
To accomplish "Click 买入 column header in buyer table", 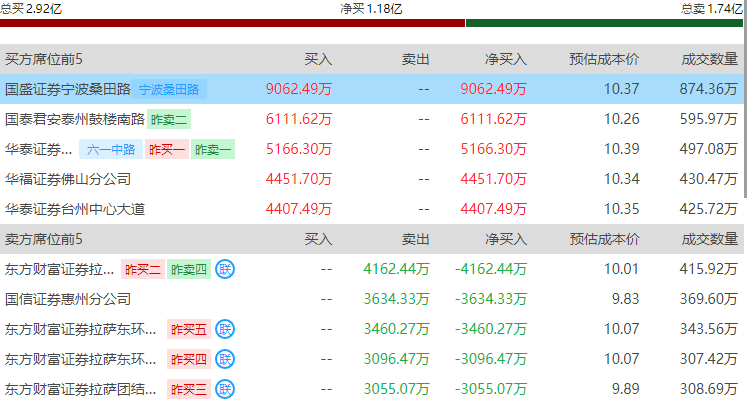I will [318, 59].
